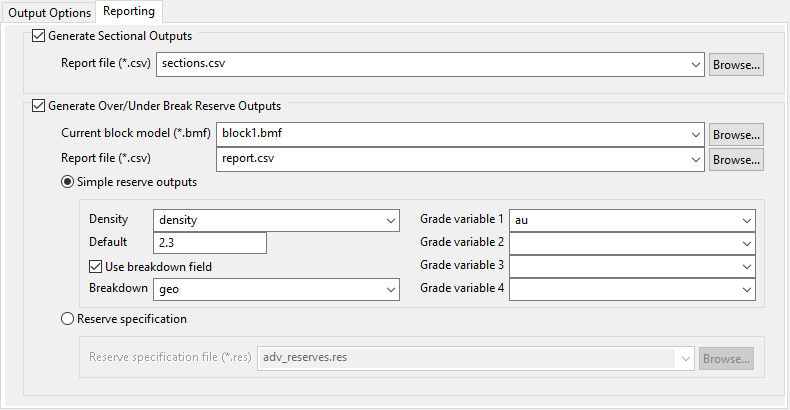Uncheck Generate Over/Under Break Reserve Outputs
Viewport: 790px width, 410px height.
tap(40, 105)
